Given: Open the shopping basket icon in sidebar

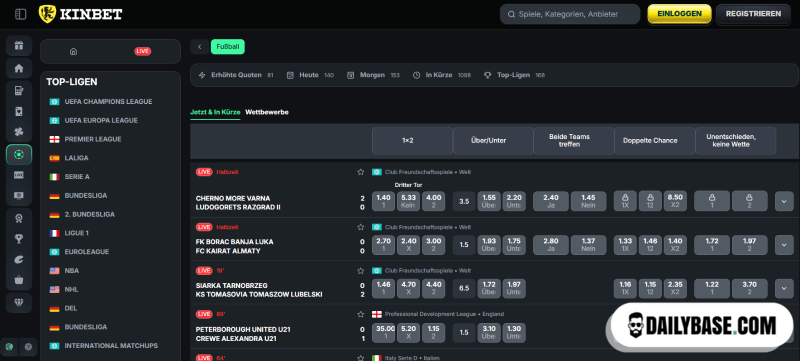Looking at the screenshot, I should coord(19,279).
